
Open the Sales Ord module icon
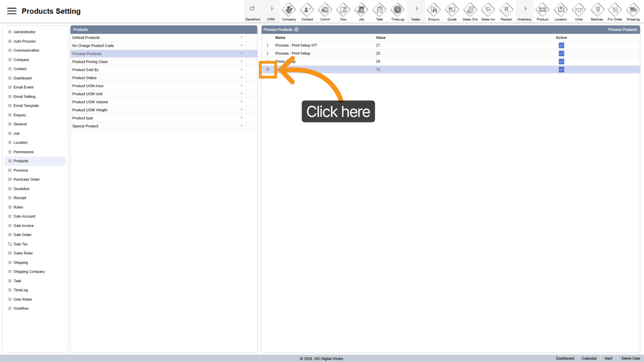pyautogui.click(x=470, y=10)
